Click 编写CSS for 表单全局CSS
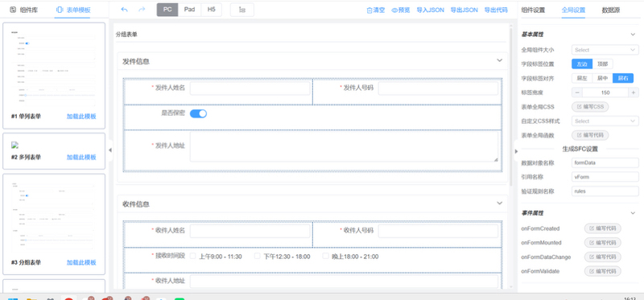 pyautogui.click(x=590, y=107)
